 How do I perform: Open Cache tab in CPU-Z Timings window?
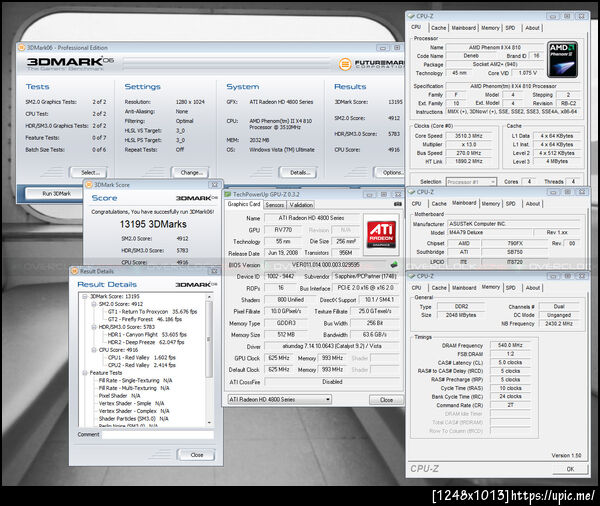[x=439, y=288]
